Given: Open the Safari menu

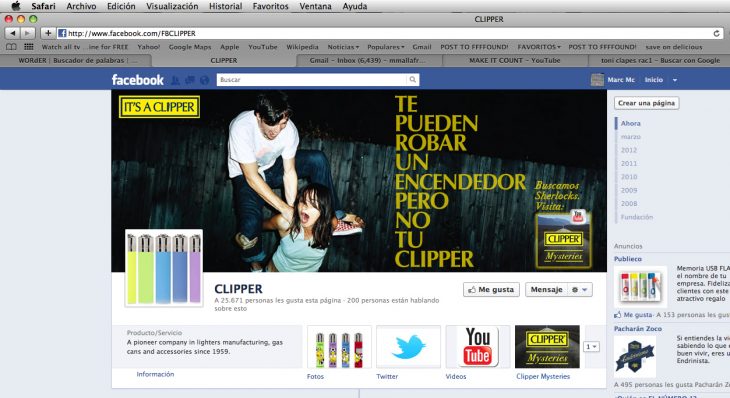Looking at the screenshot, I should pos(43,6).
